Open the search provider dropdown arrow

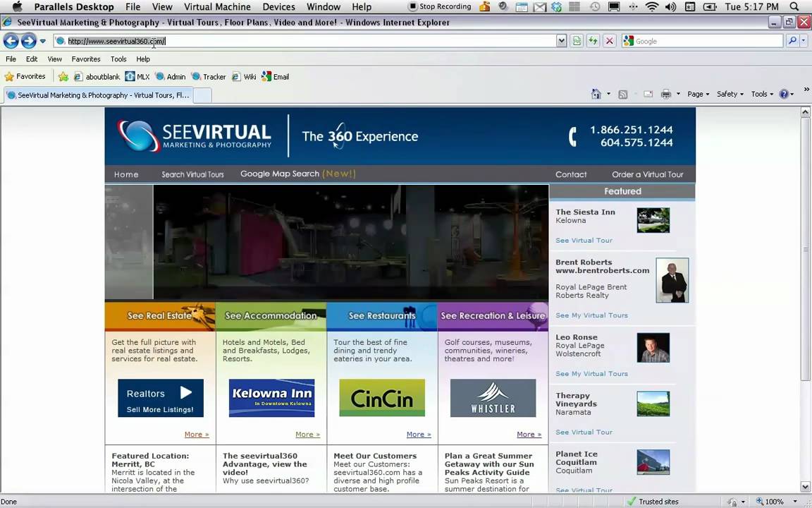pos(804,41)
